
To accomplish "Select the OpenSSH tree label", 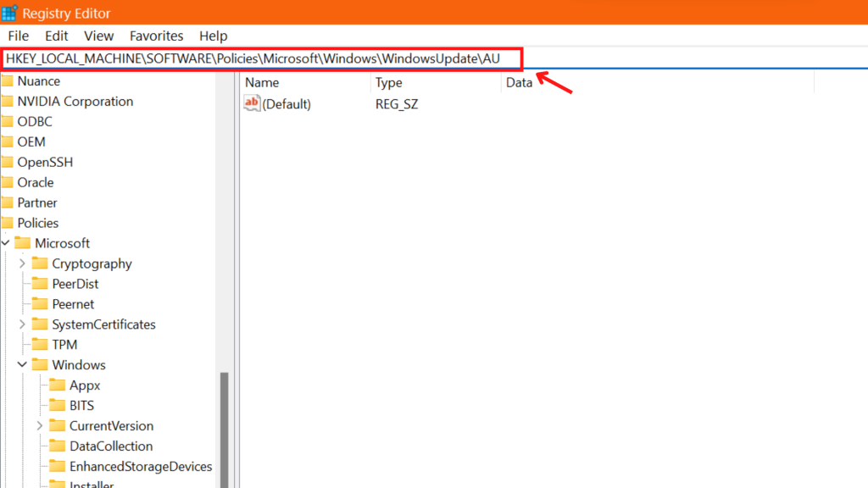I will 45,162.
